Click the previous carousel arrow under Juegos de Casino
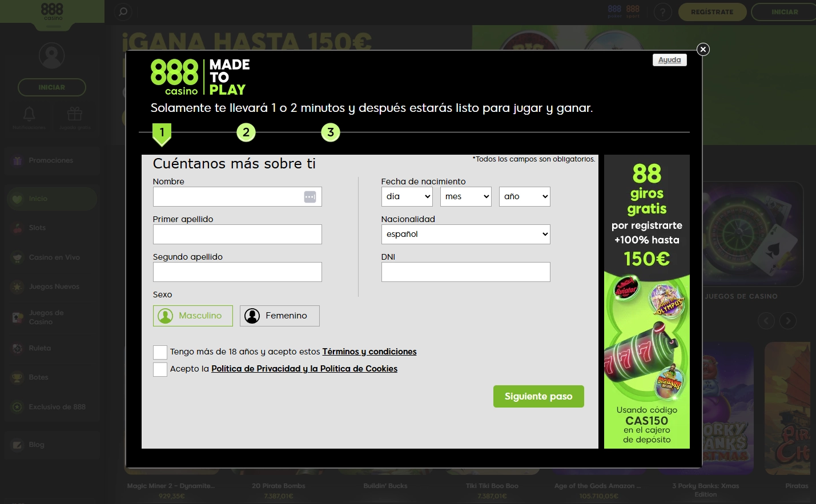The image size is (816, 504). click(766, 321)
